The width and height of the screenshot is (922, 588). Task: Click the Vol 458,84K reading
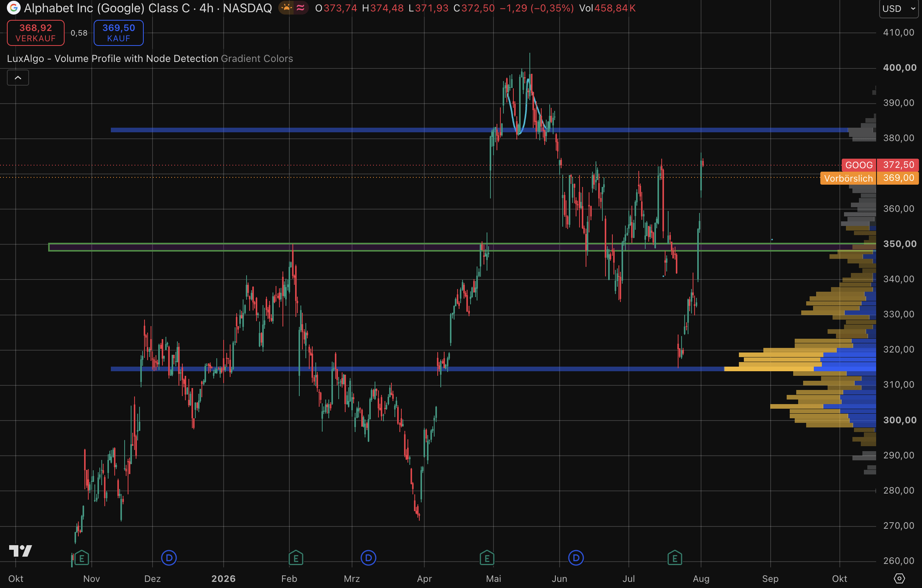607,8
